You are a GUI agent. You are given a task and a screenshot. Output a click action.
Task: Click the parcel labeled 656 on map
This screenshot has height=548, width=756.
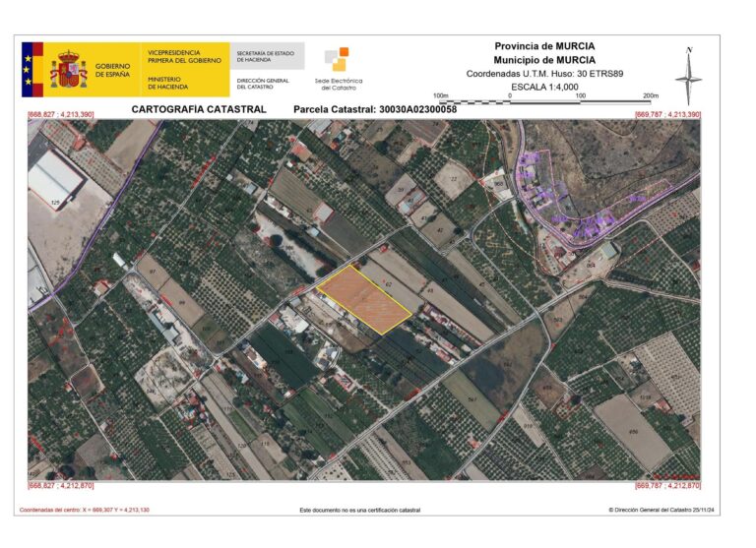click(632, 431)
